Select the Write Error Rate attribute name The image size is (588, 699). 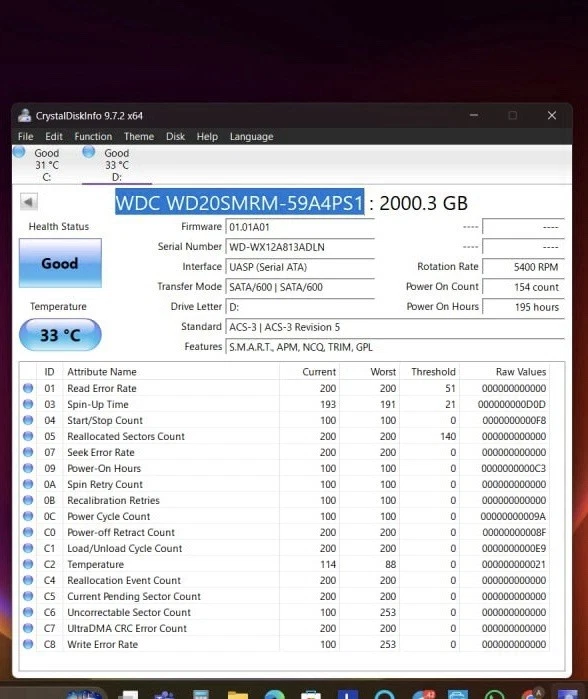click(x=103, y=644)
